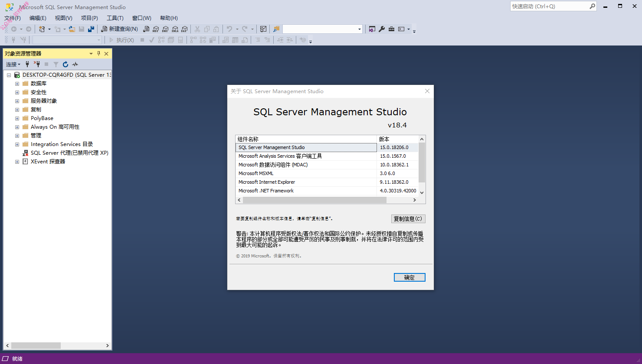
Task: Click the DESKTOP-CQR4GFD server icon
Action: pyautogui.click(x=17, y=75)
